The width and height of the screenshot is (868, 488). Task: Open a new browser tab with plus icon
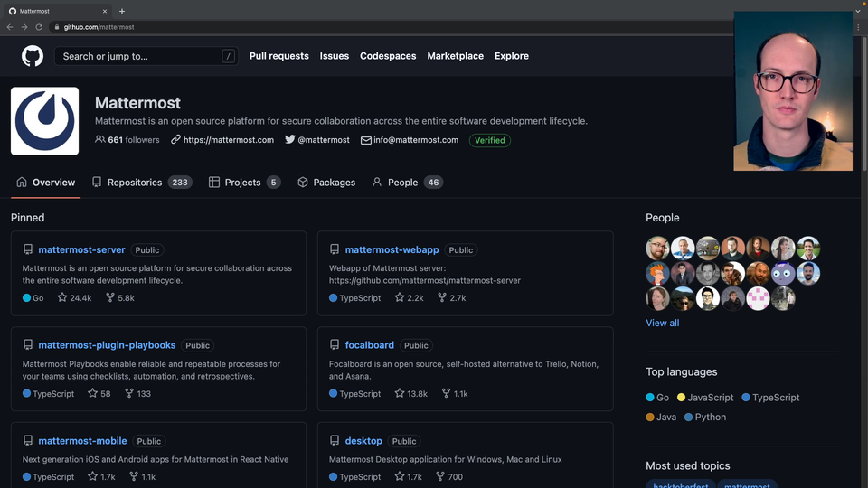(x=122, y=11)
